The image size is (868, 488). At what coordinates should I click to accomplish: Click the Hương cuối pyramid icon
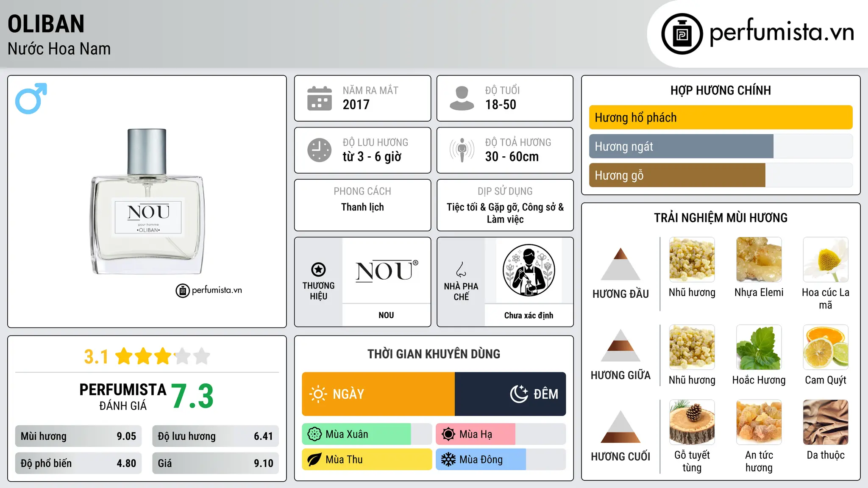pyautogui.click(x=620, y=427)
